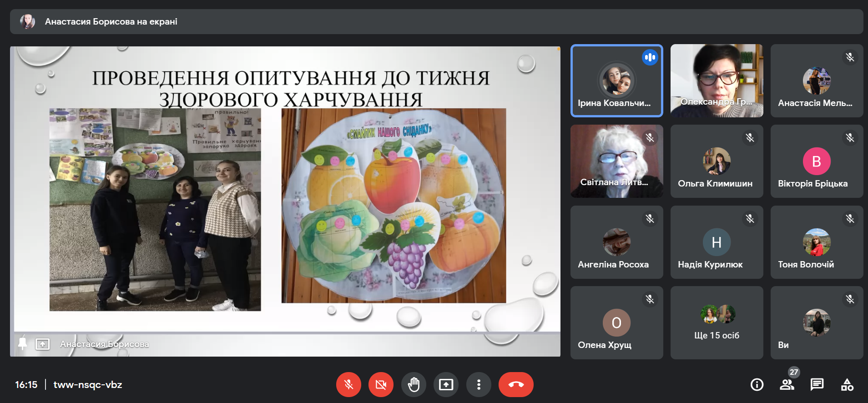Image resolution: width=868 pixels, height=403 pixels.
Task: Select Ірина Ковальчи... participant tile
Action: 616,81
